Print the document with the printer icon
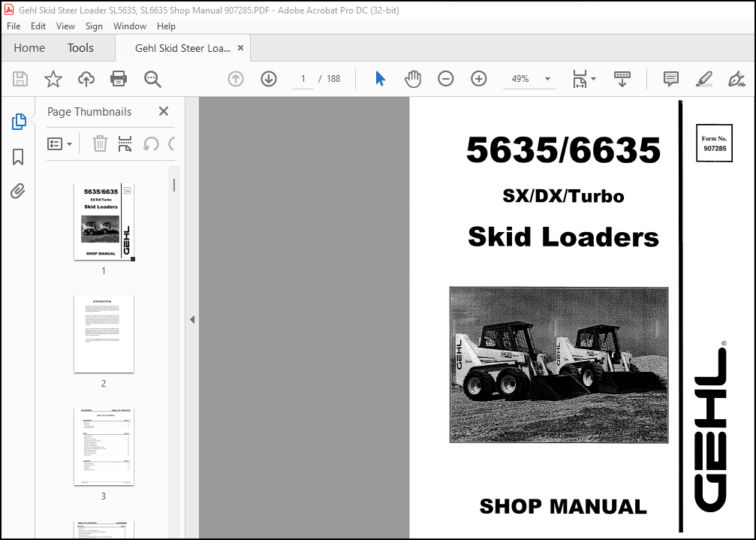 click(119, 79)
